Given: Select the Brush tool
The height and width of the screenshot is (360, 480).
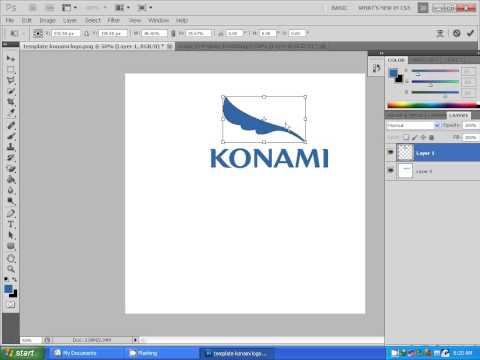Looking at the screenshot, I should click(11, 136).
